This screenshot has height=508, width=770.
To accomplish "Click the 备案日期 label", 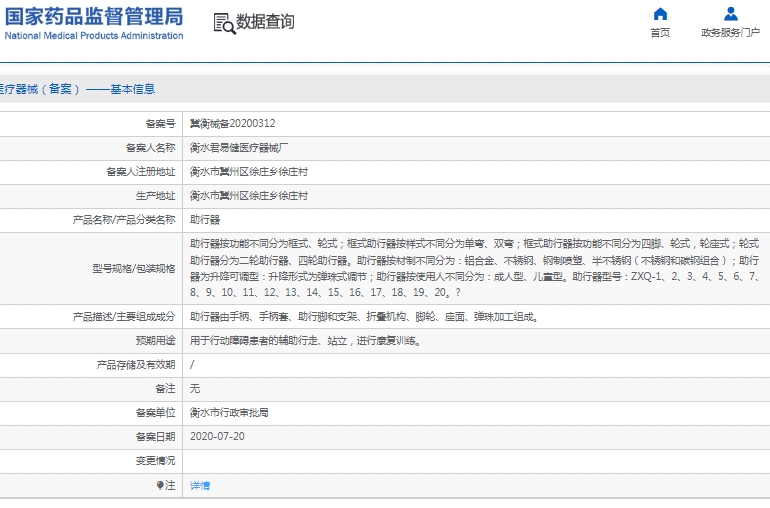I will pyautogui.click(x=155, y=437).
